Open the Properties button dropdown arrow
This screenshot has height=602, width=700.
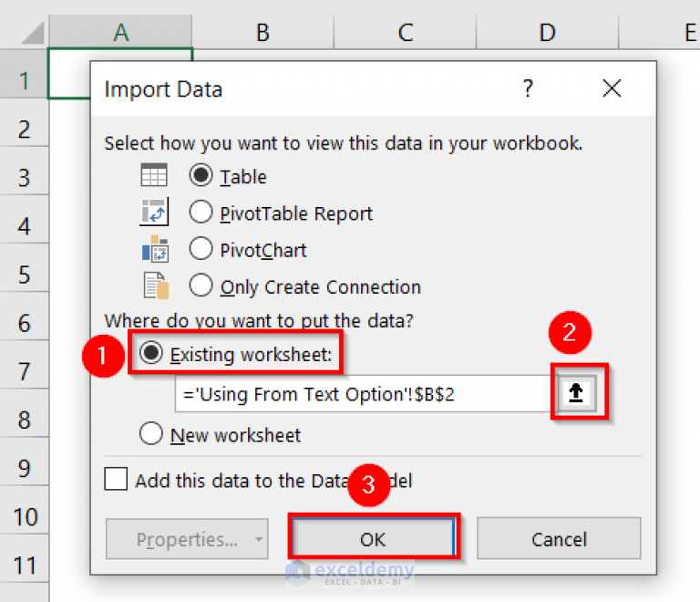[x=259, y=540]
